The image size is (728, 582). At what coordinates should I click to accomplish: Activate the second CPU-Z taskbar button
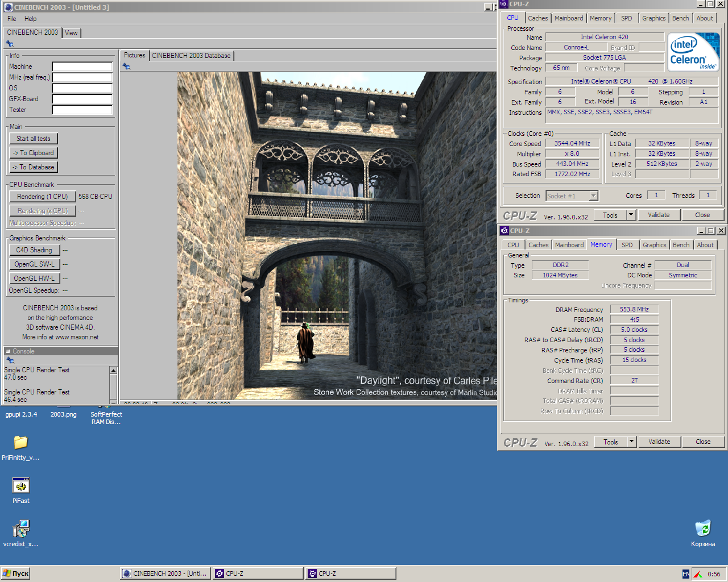coord(351,574)
